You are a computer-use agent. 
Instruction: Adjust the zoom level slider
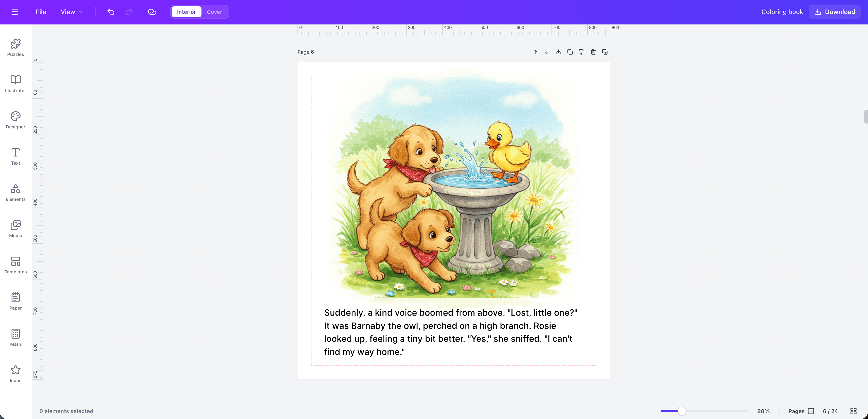[x=682, y=411]
